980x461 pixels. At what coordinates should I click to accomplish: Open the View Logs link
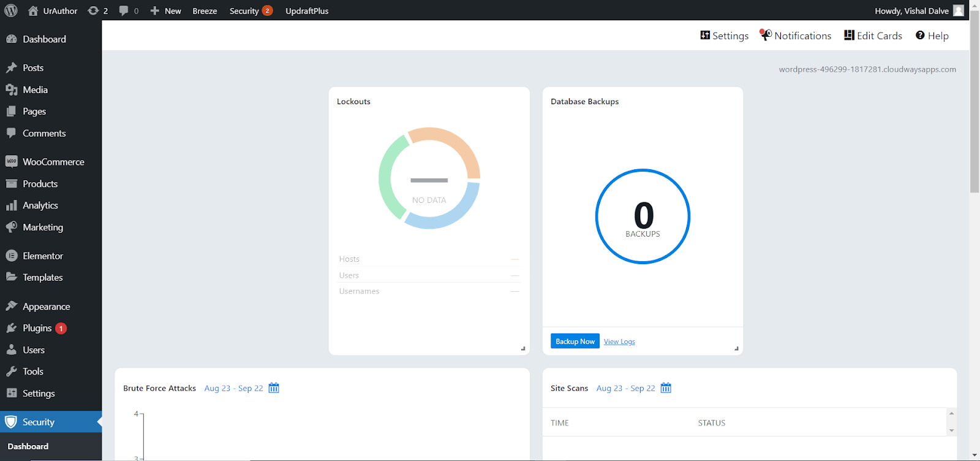tap(619, 341)
